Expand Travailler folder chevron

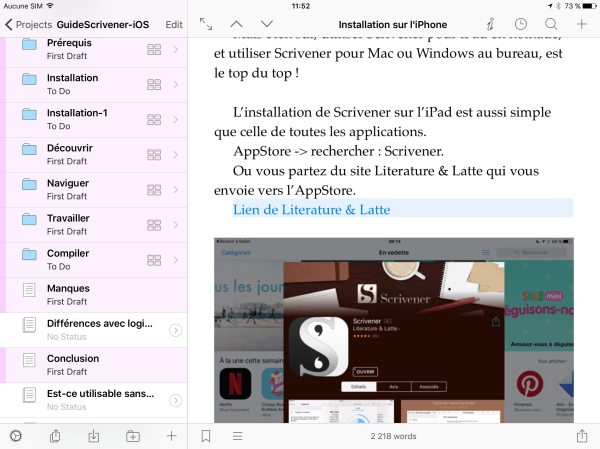pos(176,225)
